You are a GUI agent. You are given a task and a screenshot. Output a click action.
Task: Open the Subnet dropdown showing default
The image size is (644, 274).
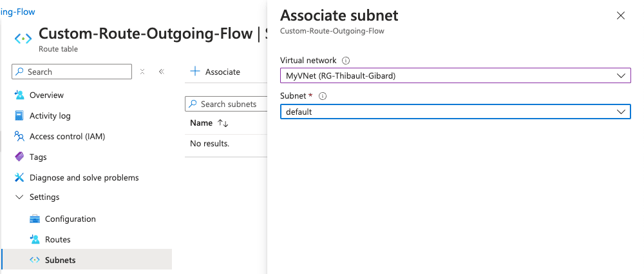pyautogui.click(x=455, y=112)
